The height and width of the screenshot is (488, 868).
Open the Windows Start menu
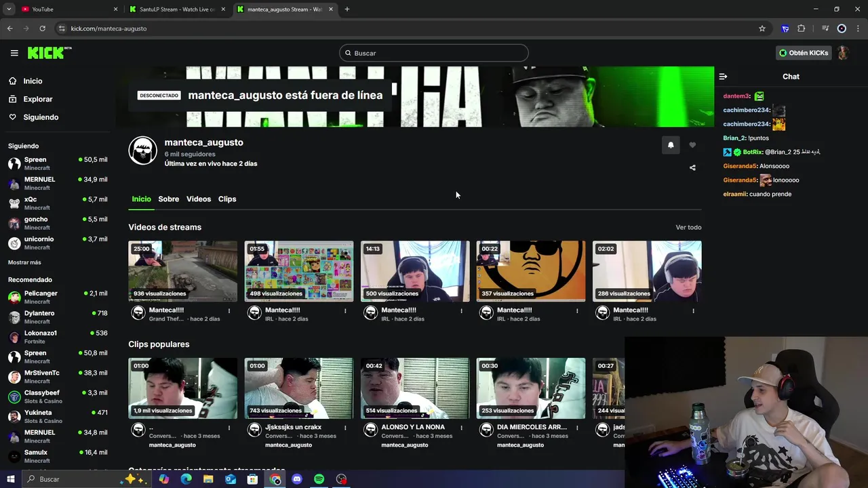(10, 479)
